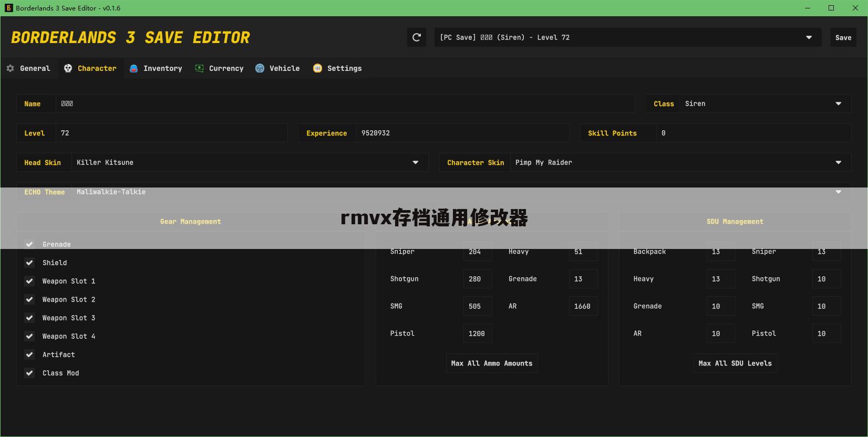868x437 pixels.
Task: Click Max All Ammo Amounts button
Action: (x=492, y=363)
